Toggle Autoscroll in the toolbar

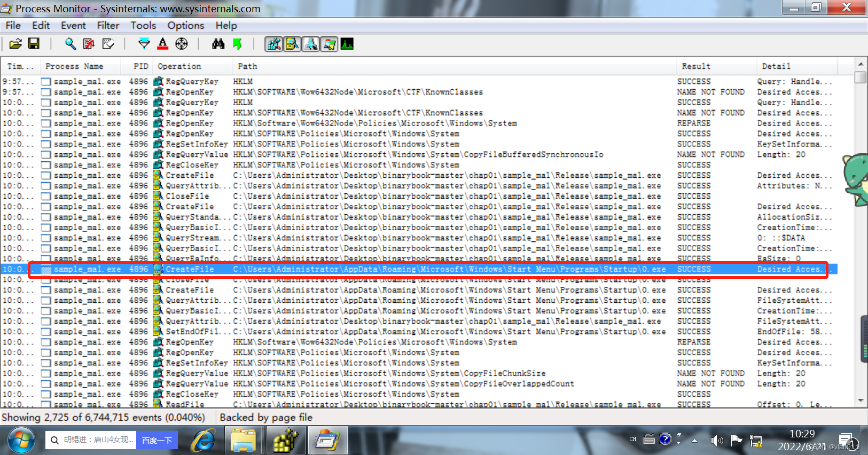click(x=89, y=44)
